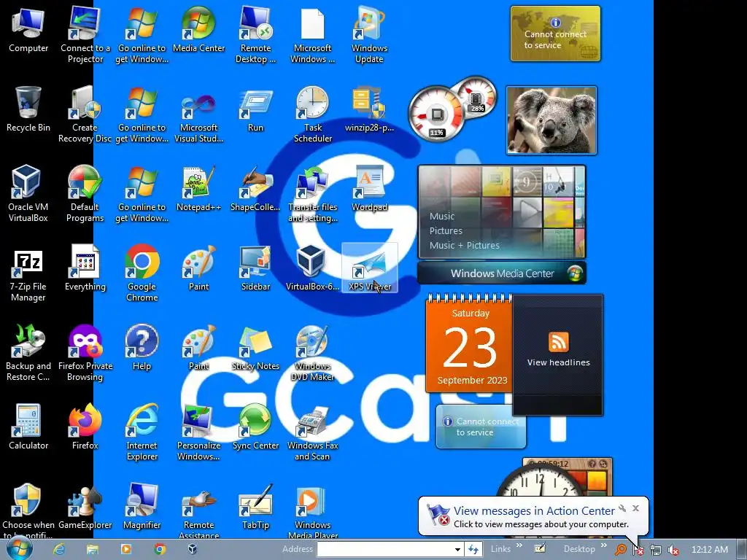The height and width of the screenshot is (560, 747).
Task: Open the Computer desktop icon
Action: tap(28, 30)
